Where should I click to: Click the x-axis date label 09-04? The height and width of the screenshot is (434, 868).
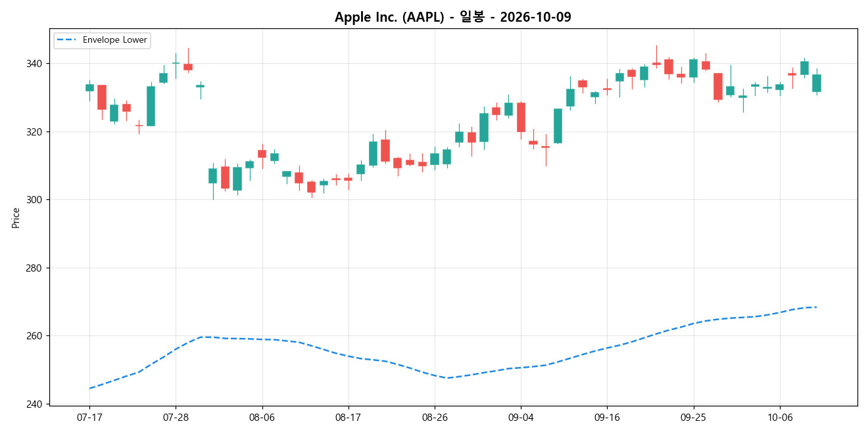[x=521, y=417]
